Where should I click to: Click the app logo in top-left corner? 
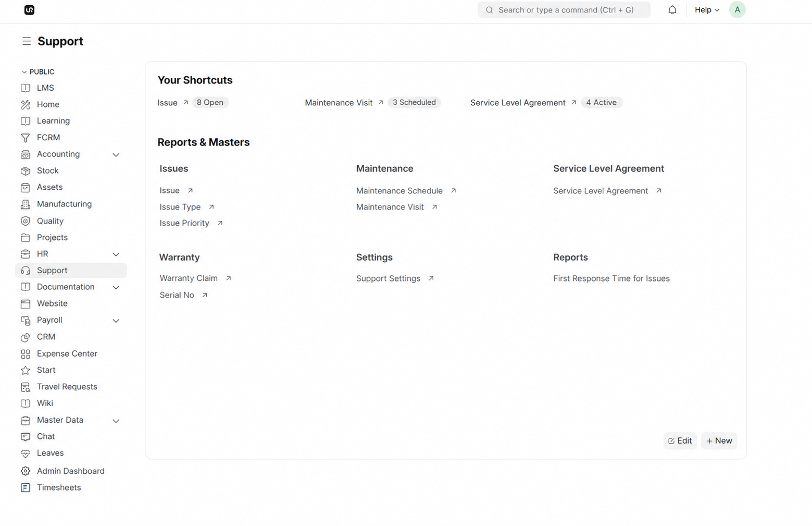pyautogui.click(x=29, y=10)
